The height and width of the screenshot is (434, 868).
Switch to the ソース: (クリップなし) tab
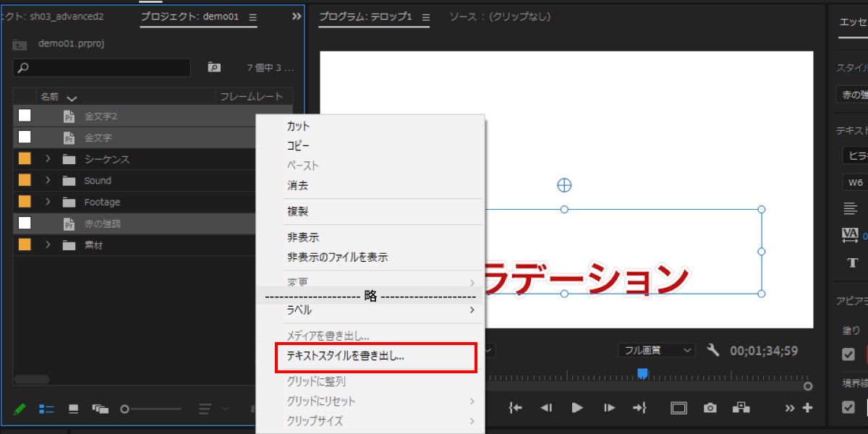tap(499, 16)
